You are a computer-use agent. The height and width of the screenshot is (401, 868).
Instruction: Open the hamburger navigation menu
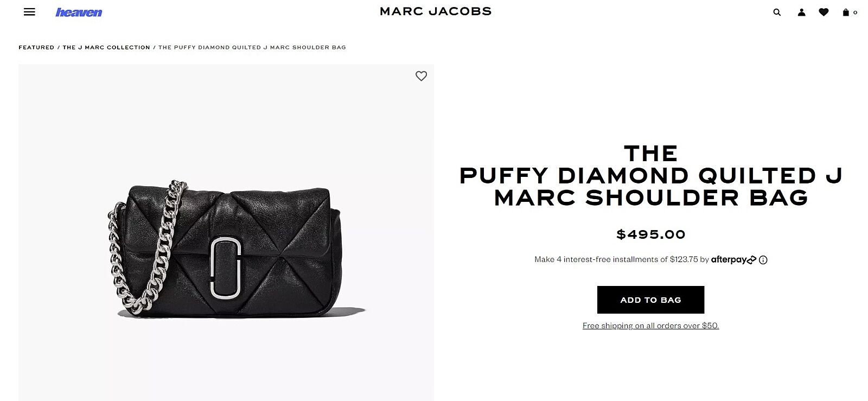pyautogui.click(x=29, y=12)
